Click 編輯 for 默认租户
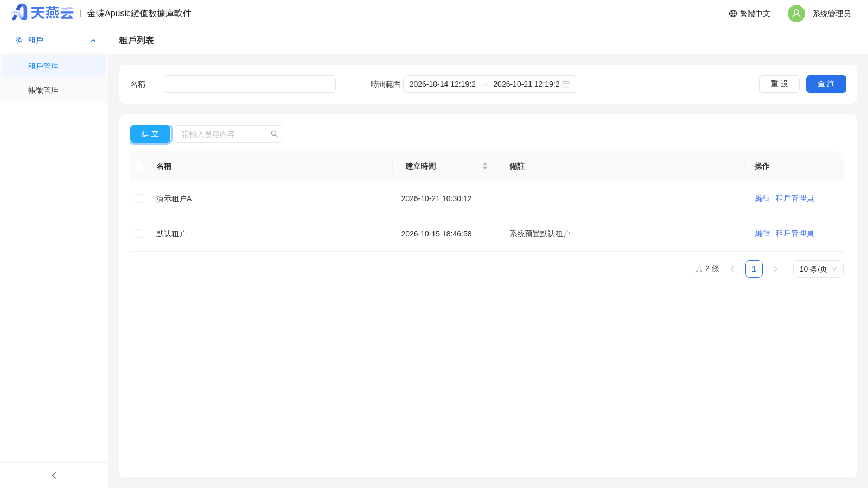 (763, 234)
